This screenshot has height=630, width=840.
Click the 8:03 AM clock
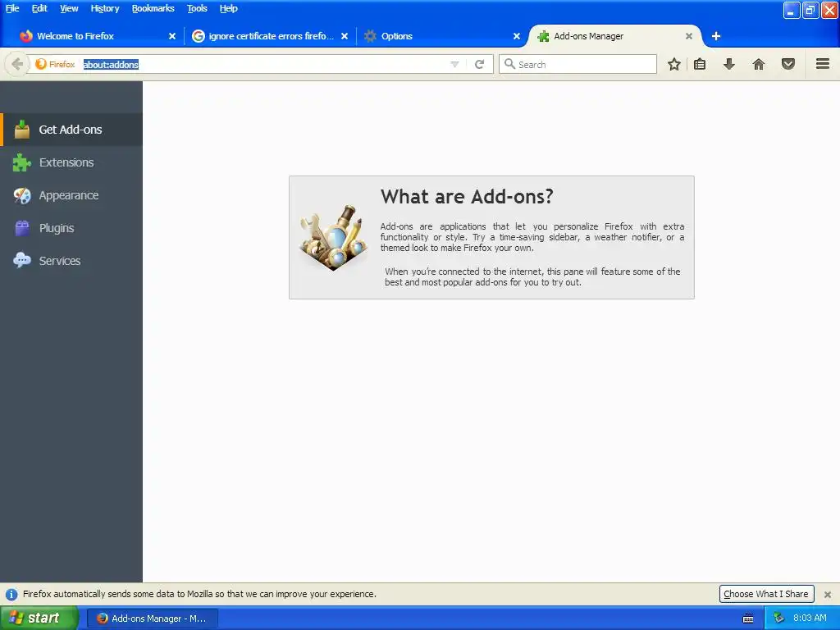coord(810,619)
